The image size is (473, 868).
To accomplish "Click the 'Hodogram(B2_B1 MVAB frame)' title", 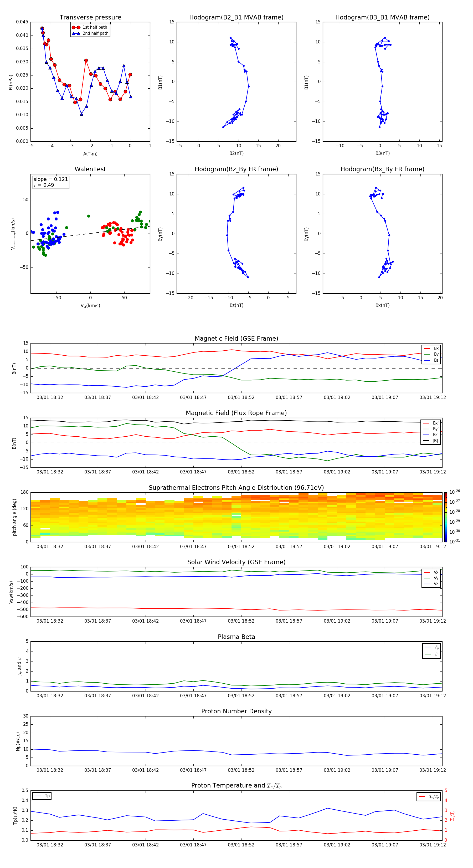I will pyautogui.click(x=236, y=18).
